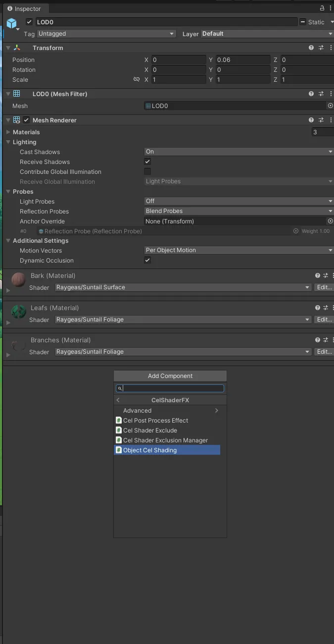
Task: Toggle the LOD0 GameObject active checkbox
Action: tap(29, 22)
